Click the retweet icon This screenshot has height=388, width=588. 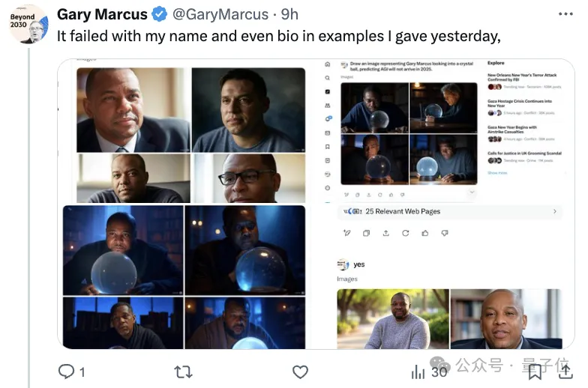point(183,372)
